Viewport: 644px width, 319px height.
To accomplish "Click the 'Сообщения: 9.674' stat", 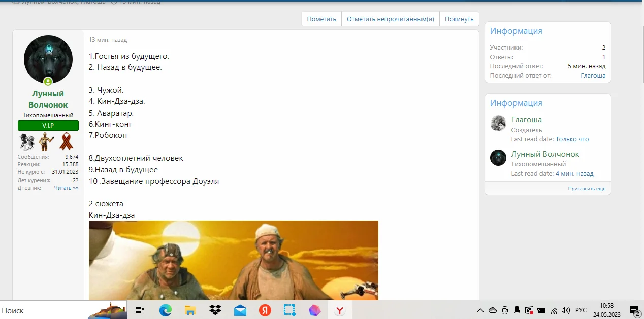I will coord(48,157).
